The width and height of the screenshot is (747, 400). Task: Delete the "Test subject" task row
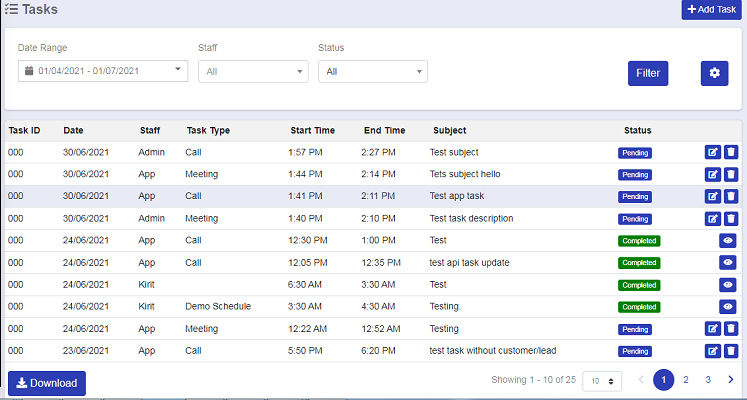[x=731, y=152]
